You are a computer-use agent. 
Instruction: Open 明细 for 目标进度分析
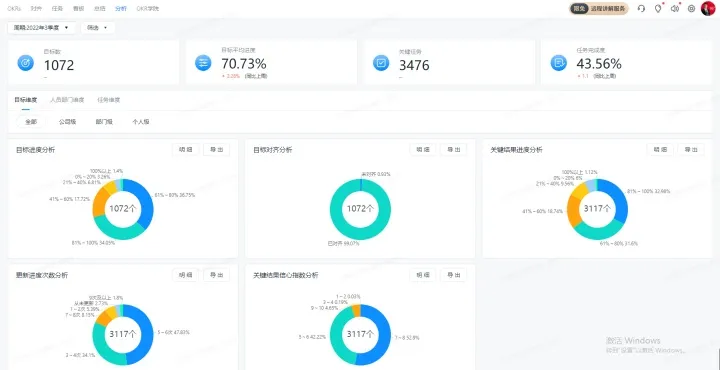186,150
